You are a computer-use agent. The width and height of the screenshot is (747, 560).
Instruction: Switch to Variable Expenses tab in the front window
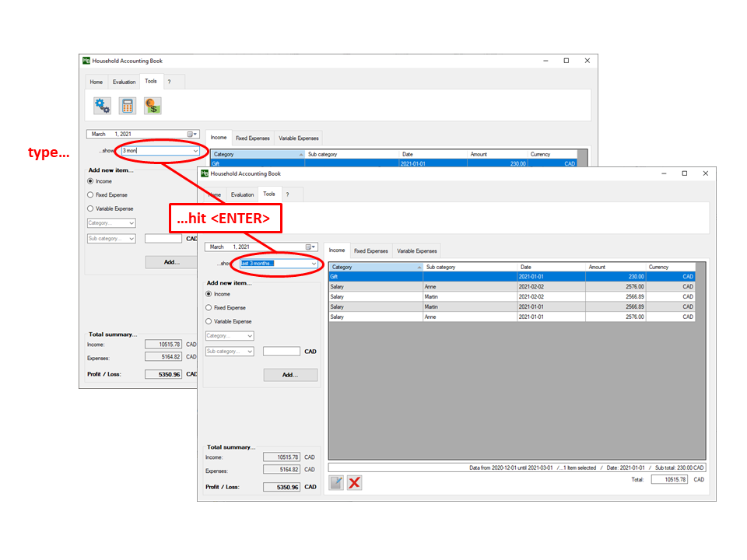tap(416, 251)
